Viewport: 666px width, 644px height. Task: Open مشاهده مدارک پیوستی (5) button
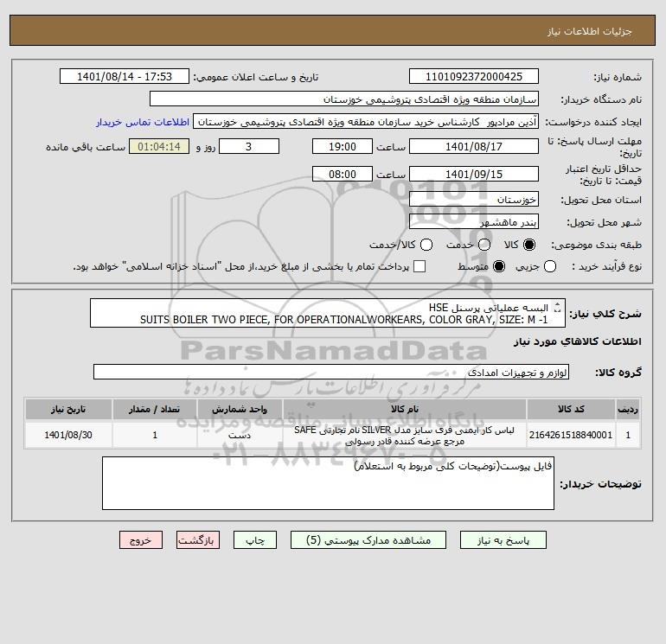click(368, 540)
